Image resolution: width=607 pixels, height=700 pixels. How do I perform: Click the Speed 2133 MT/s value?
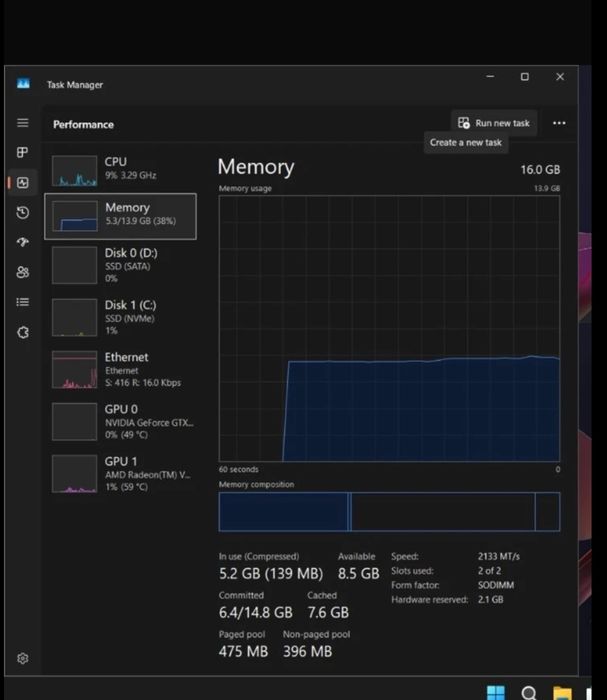pyautogui.click(x=499, y=556)
